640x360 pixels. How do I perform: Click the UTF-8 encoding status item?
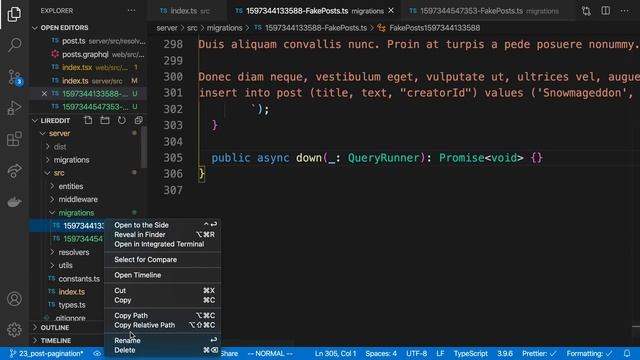tap(416, 353)
